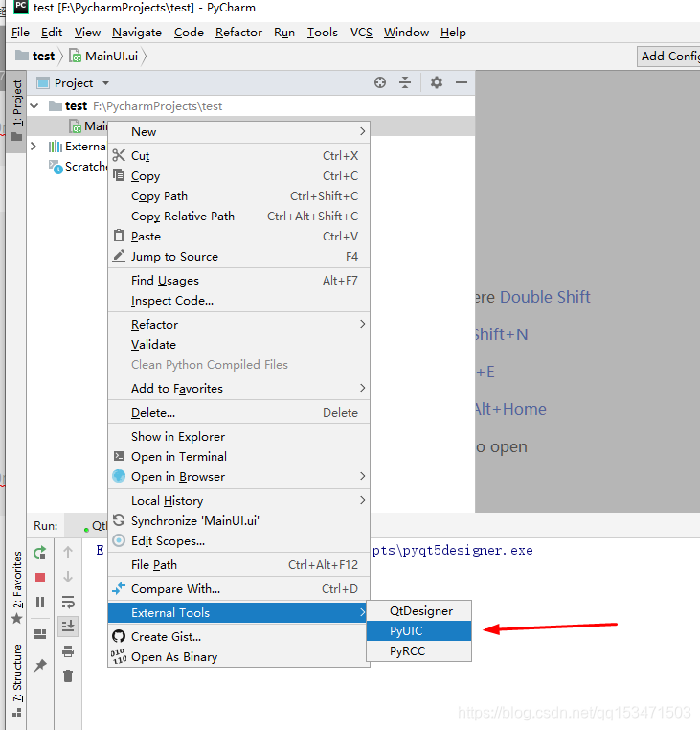Click the terminal icon beside Open in Terminal
The height and width of the screenshot is (730, 700).
(119, 456)
